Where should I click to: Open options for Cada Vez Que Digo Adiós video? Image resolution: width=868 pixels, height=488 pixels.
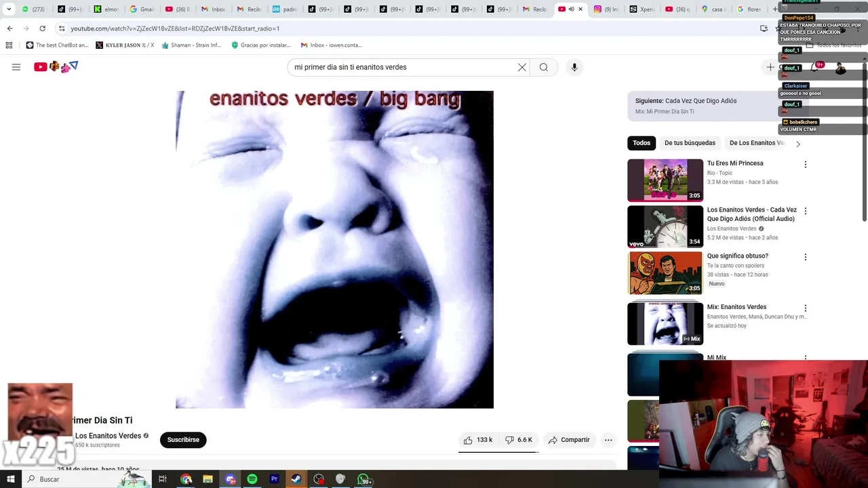click(806, 211)
